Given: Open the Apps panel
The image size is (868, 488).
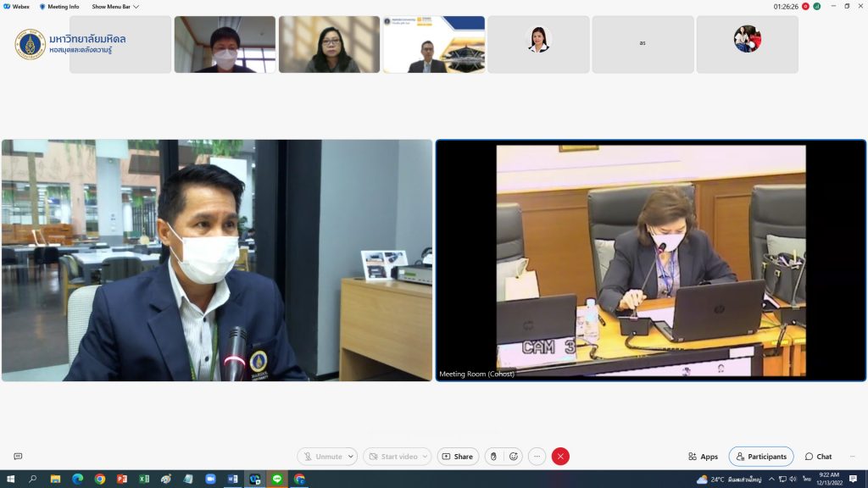Looking at the screenshot, I should point(704,457).
